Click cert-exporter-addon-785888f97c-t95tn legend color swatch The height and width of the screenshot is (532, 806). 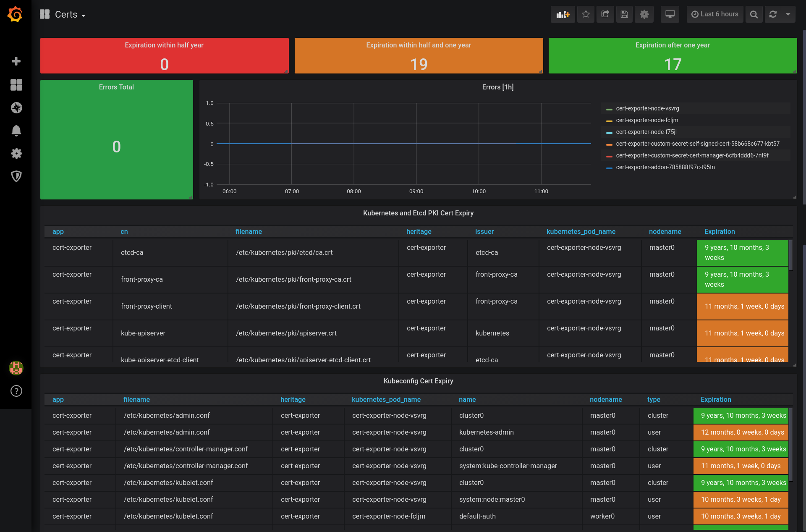(x=609, y=168)
